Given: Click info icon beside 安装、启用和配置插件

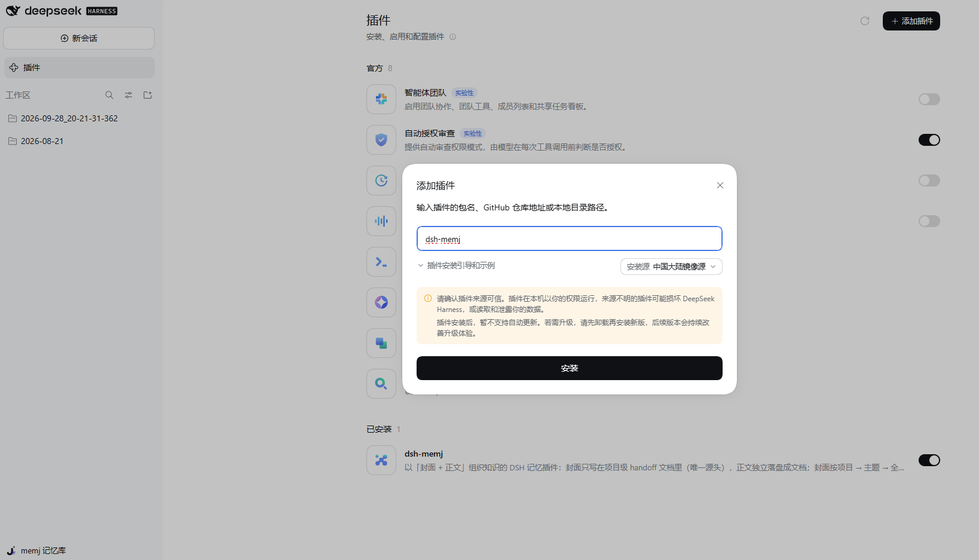Looking at the screenshot, I should tap(452, 37).
